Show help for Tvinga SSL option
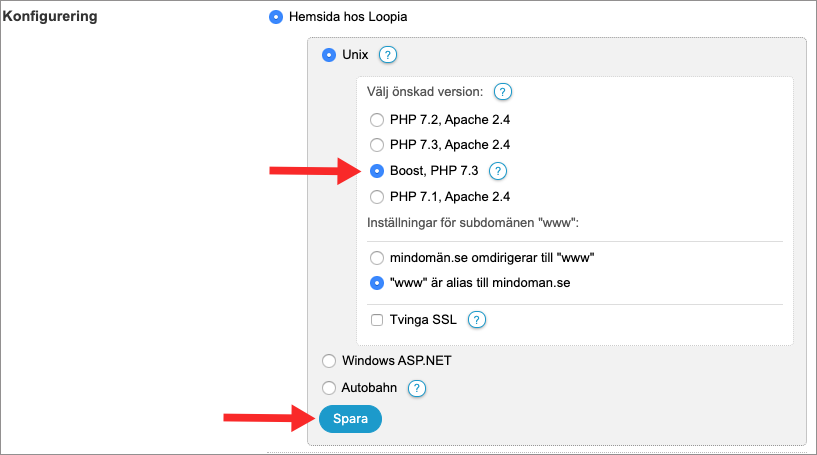Screen dimensions: 817x455 (x=477, y=319)
